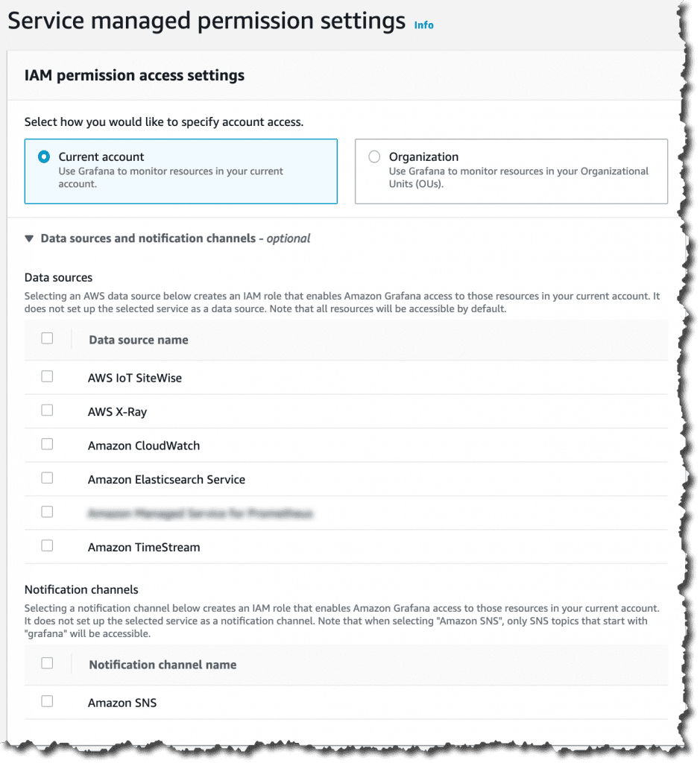Click the Amazon SNS row label
The width and height of the screenshot is (700, 763).
(x=122, y=703)
